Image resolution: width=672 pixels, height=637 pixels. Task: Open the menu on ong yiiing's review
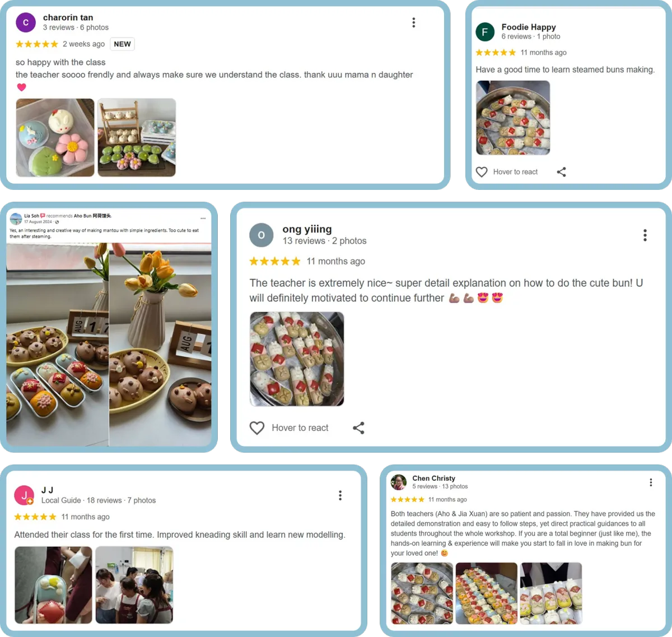click(645, 235)
